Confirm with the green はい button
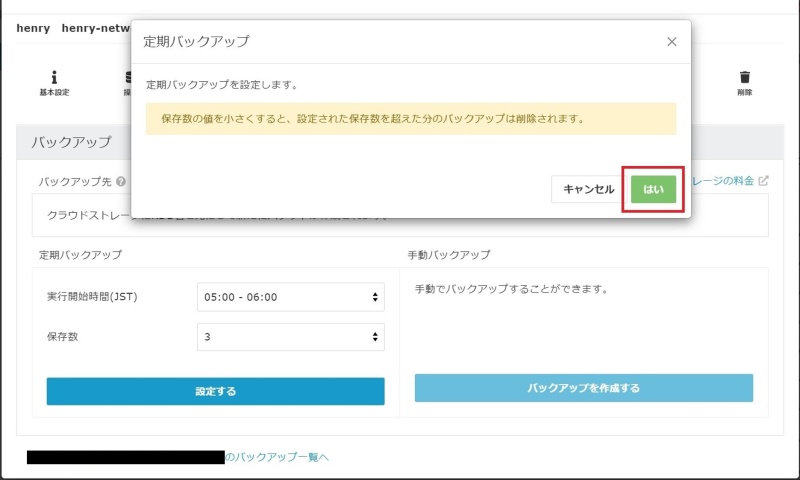The image size is (800, 480). [x=653, y=189]
